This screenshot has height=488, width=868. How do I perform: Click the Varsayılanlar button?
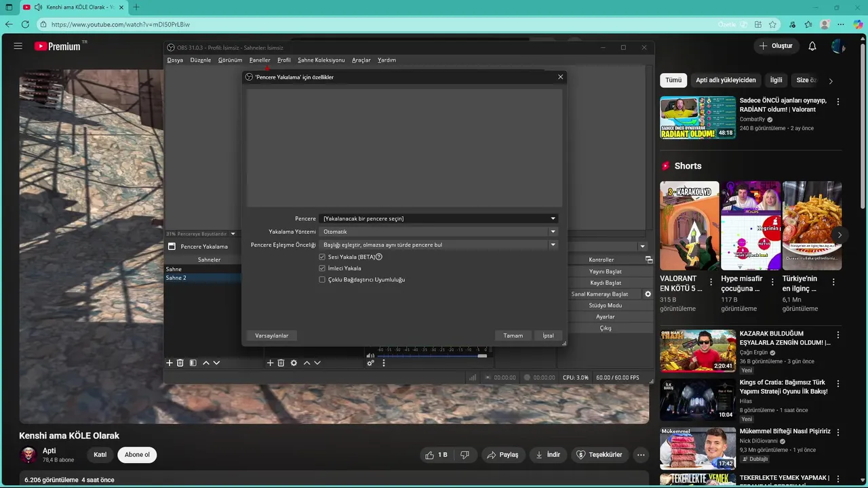pos(271,335)
